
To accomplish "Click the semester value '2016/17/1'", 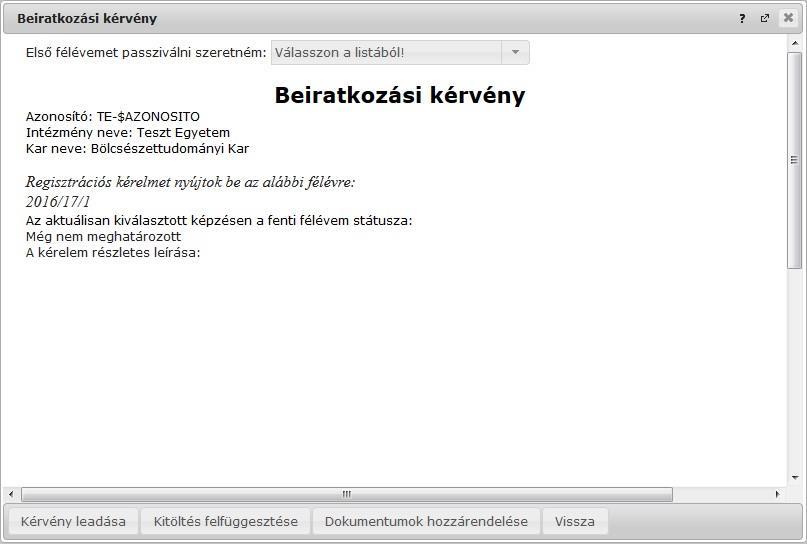I will (58, 201).
